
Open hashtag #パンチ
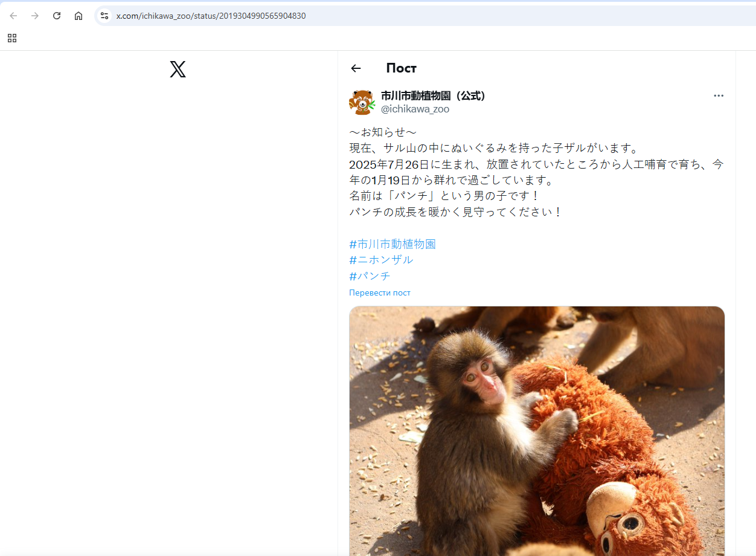click(x=370, y=276)
